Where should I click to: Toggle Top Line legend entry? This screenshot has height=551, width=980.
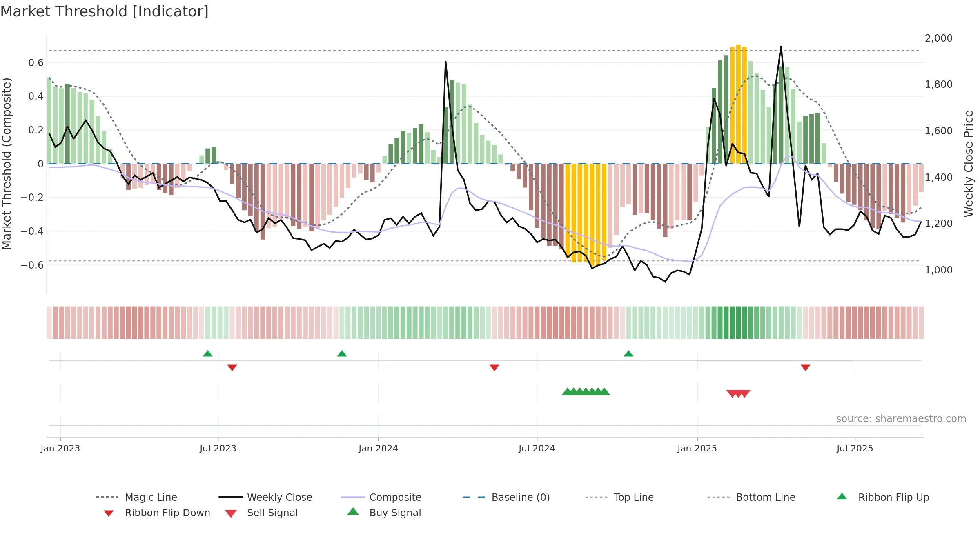click(x=619, y=497)
